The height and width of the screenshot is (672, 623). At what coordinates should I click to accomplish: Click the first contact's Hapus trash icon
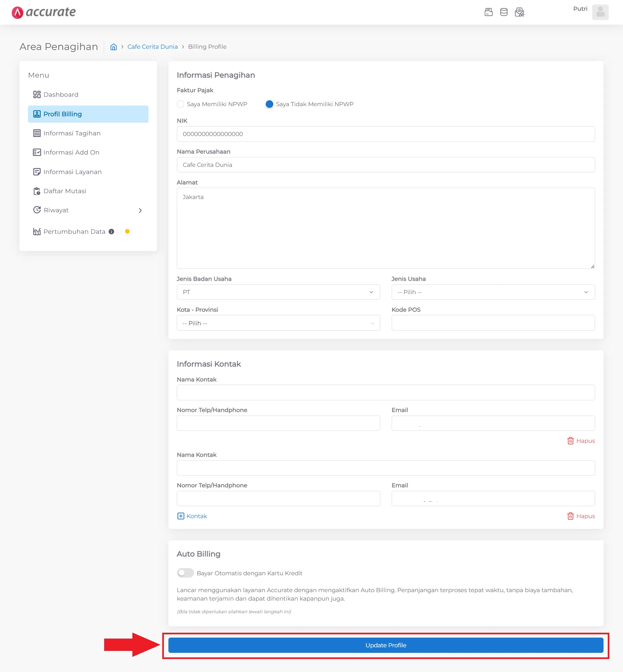coord(570,441)
